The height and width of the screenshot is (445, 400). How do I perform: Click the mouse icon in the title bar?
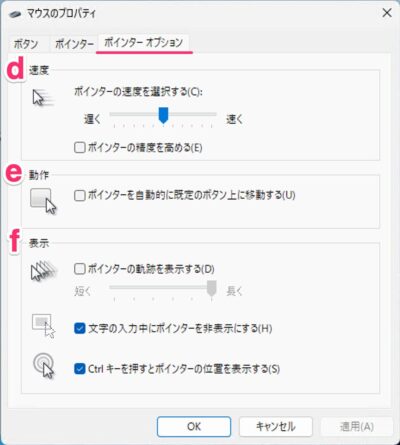15,14
